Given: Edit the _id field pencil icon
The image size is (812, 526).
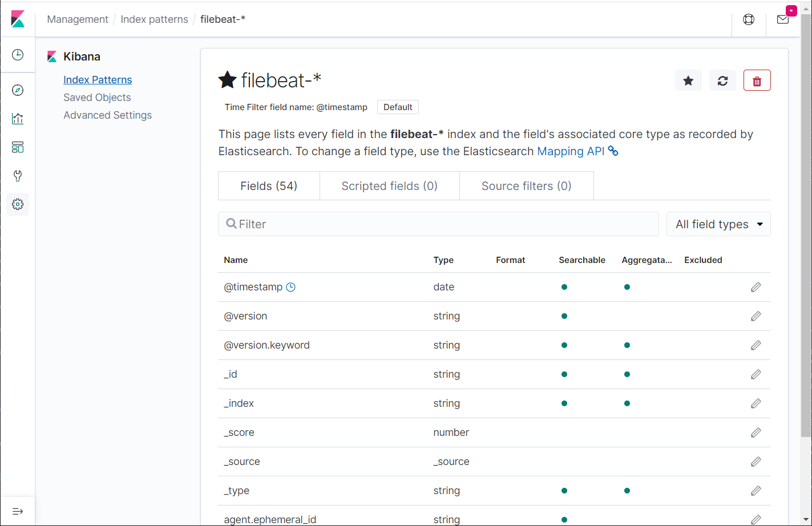Looking at the screenshot, I should (x=756, y=374).
